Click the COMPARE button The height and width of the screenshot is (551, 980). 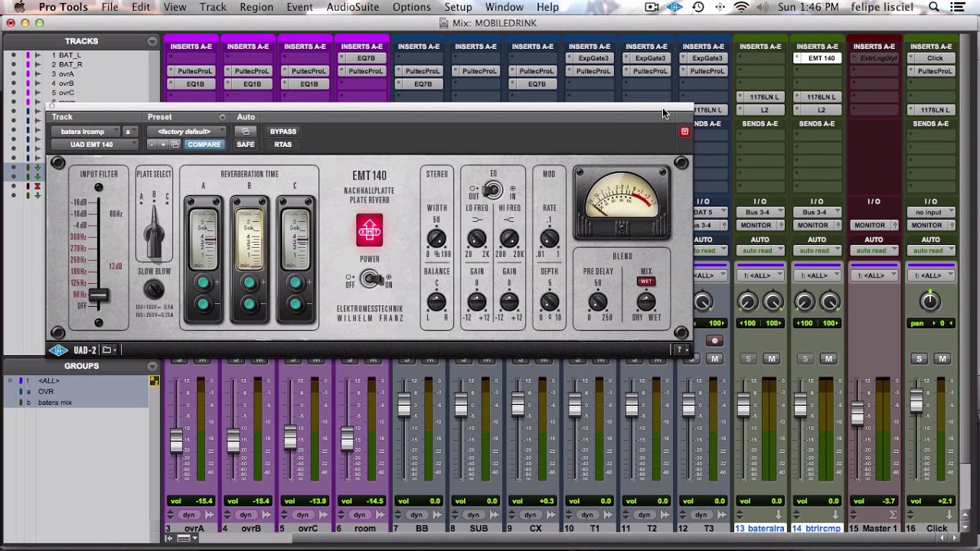(x=204, y=145)
